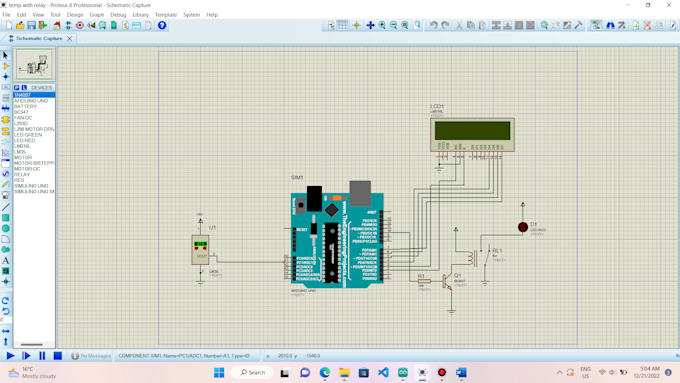Start simulation with the Play button

[x=10, y=356]
